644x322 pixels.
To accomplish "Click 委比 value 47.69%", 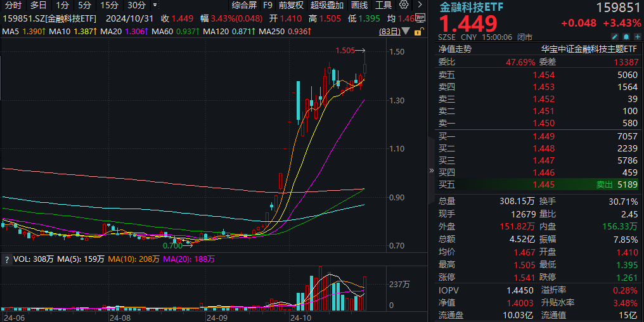I will pyautogui.click(x=520, y=62).
